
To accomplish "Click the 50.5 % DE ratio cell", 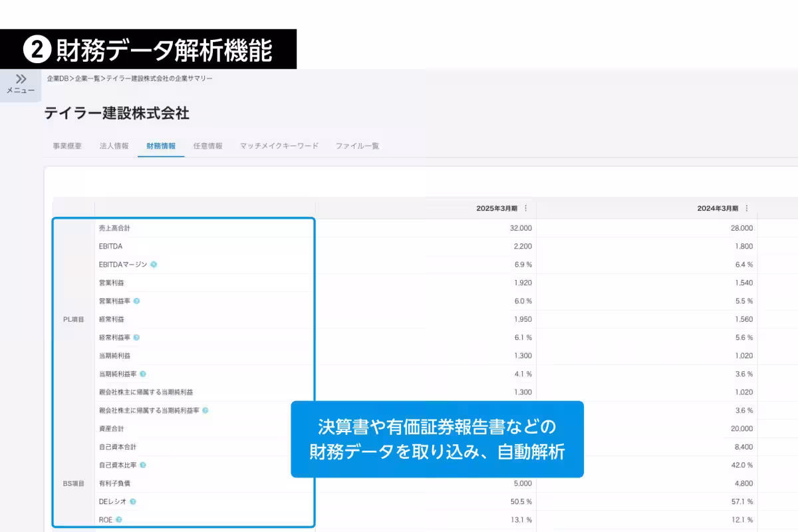I will coord(521,501).
